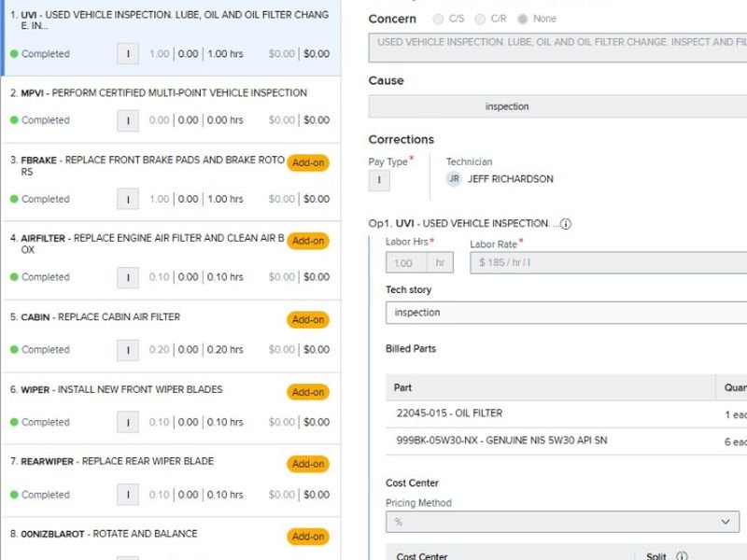Select the None concern radio button
Image resolution: width=747 pixels, height=560 pixels.
522,20
